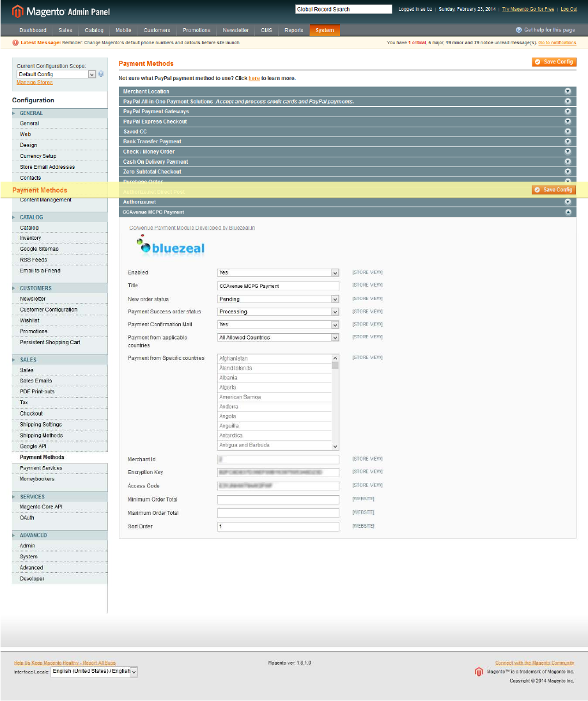Open Payment Services in sidebar
The height and width of the screenshot is (701, 588).
coord(41,468)
